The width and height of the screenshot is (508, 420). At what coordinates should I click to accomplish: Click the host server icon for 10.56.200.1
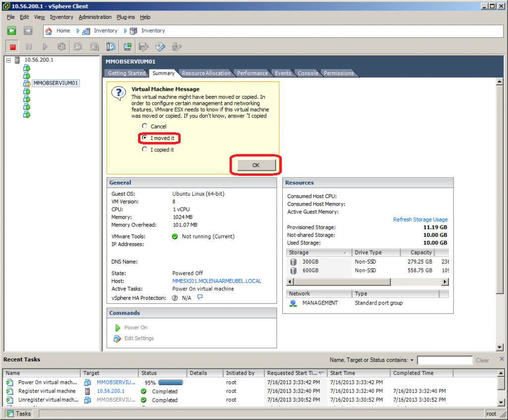point(17,60)
